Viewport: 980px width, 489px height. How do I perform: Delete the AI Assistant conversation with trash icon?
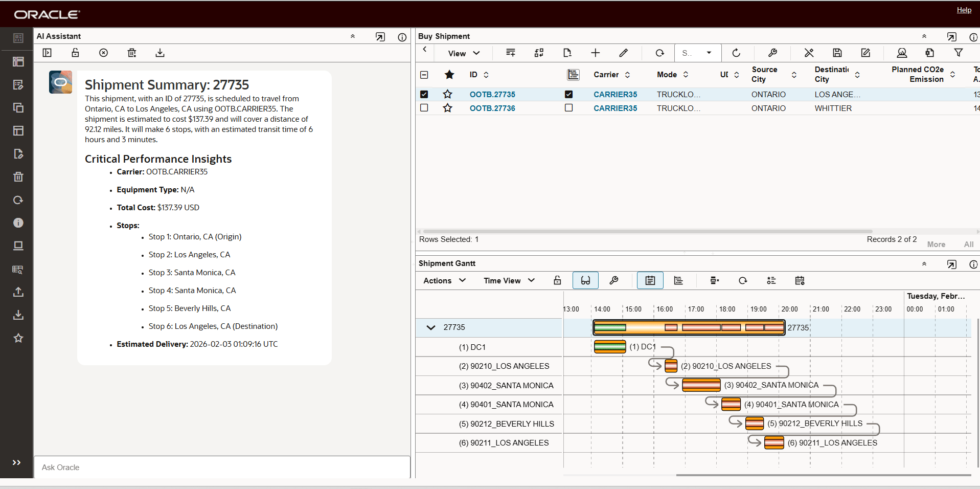(131, 53)
